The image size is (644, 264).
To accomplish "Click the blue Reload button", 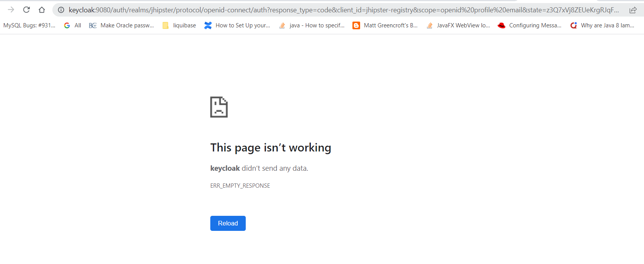I will pyautogui.click(x=228, y=223).
